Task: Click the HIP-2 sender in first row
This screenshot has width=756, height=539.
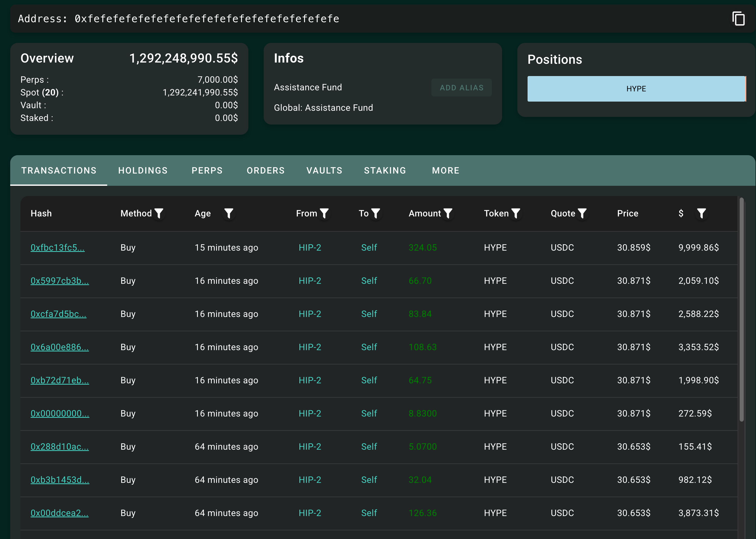Action: (310, 248)
